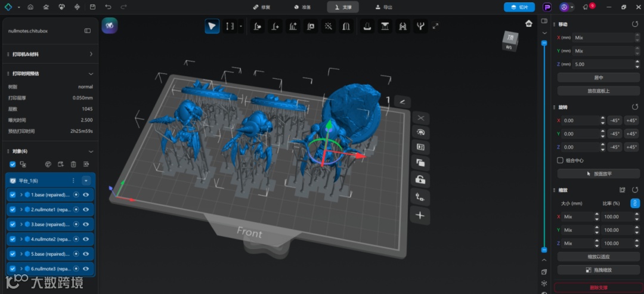Expand the 6.nullmote3 tree row
Image resolution: width=644 pixels, height=294 pixels.
pyautogui.click(x=21, y=268)
